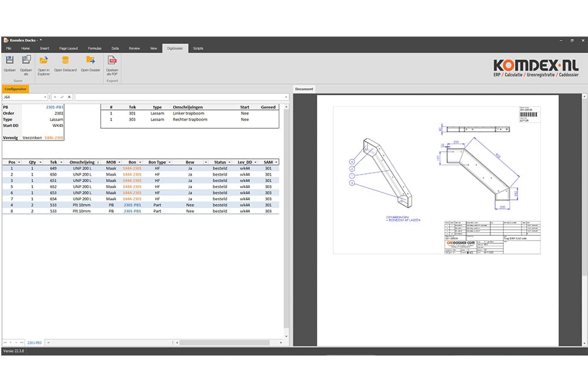Click the spreadsheet horizontal scrollbar thumb
Screen dimensions: 588x392
[224, 343]
